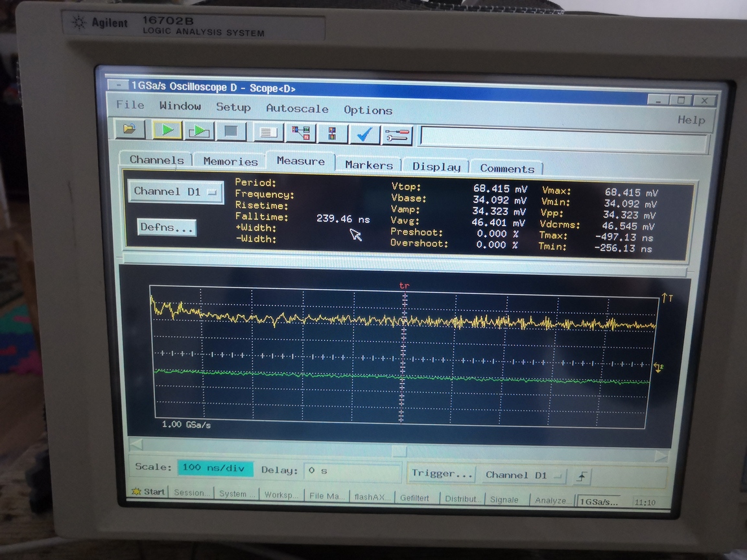The image size is (747, 560).
Task: Click the Tmax value -497.13 ns
Action: click(624, 237)
